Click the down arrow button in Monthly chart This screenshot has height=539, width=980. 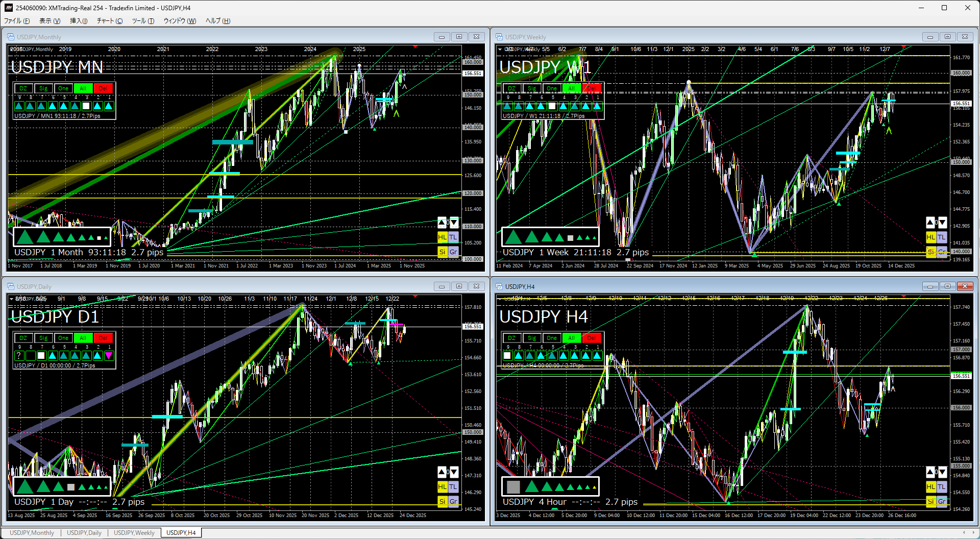click(x=453, y=223)
